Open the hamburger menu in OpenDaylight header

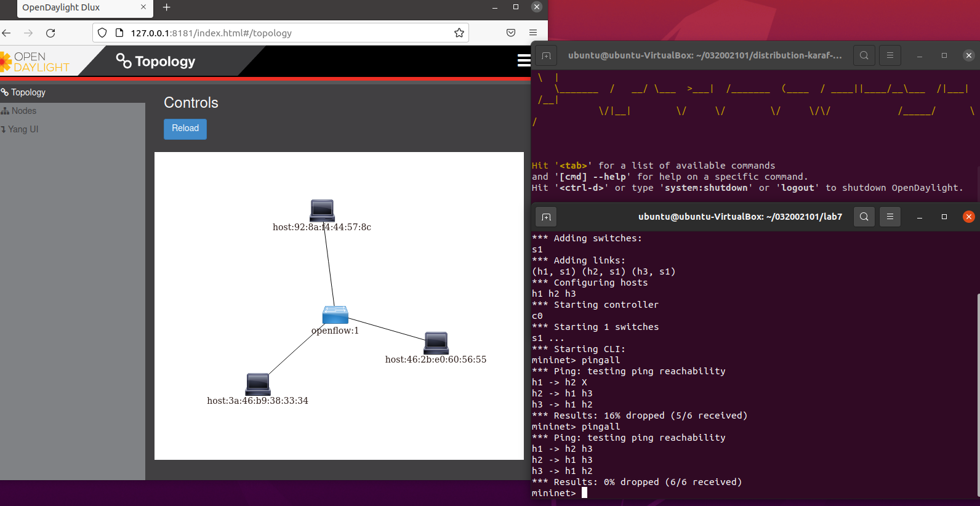pyautogui.click(x=524, y=60)
